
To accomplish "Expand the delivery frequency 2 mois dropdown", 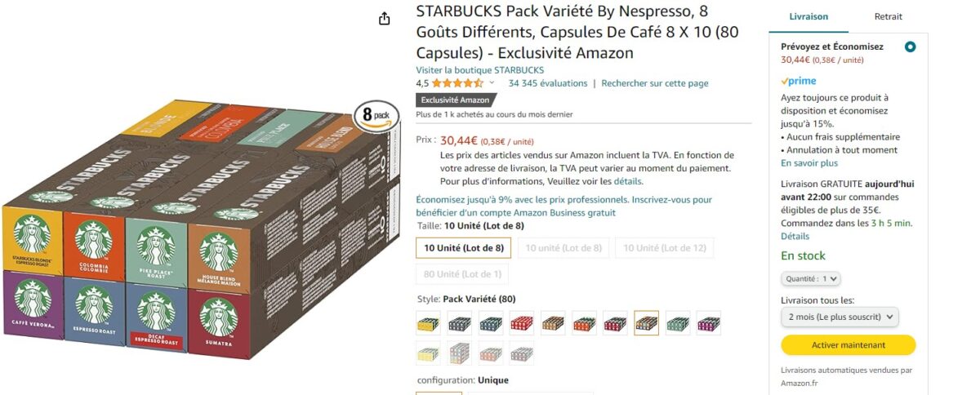I will [840, 317].
